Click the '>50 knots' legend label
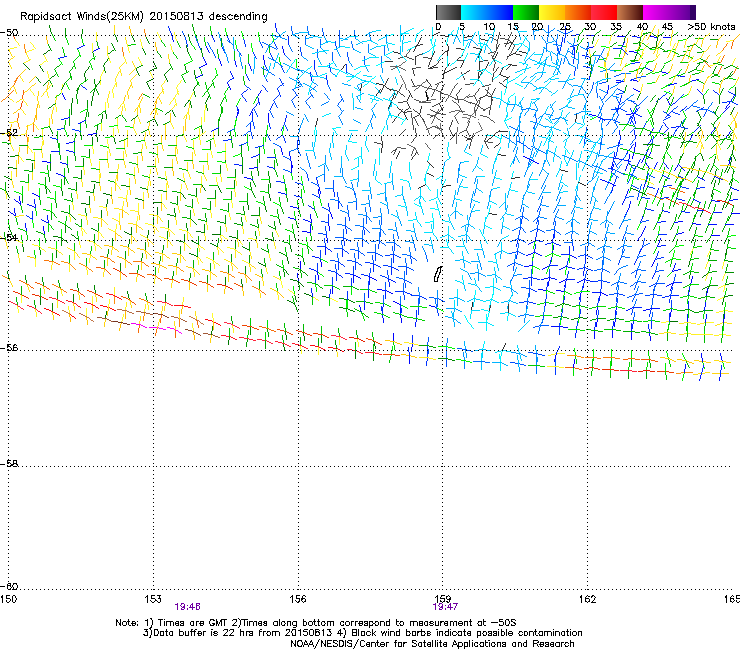740x650 pixels. [x=711, y=26]
